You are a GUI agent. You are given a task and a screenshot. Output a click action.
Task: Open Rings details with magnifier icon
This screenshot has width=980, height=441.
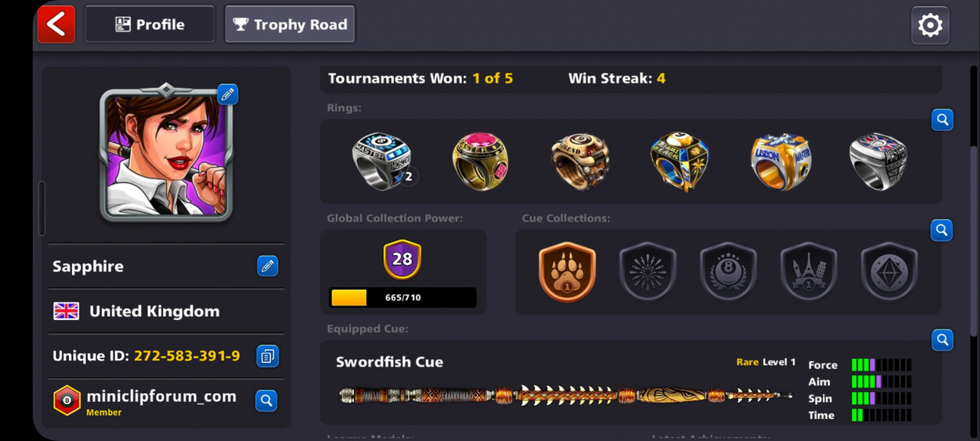[942, 119]
